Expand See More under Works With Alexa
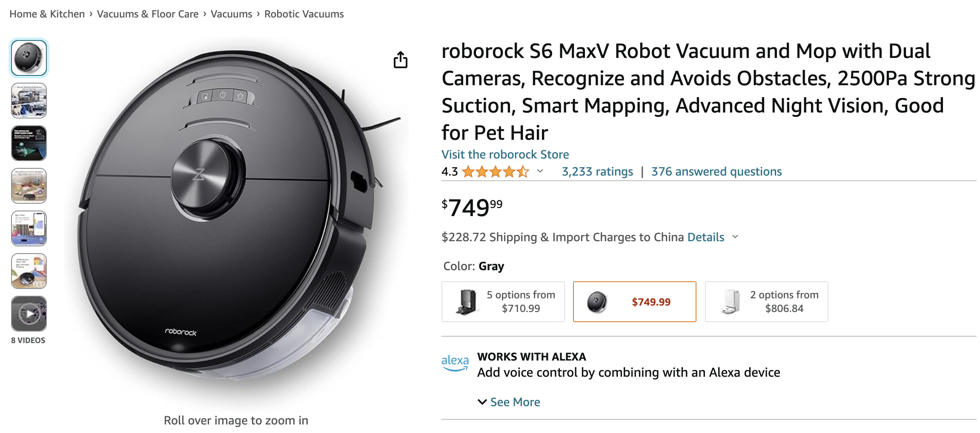The width and height of the screenshot is (980, 433). 509,402
